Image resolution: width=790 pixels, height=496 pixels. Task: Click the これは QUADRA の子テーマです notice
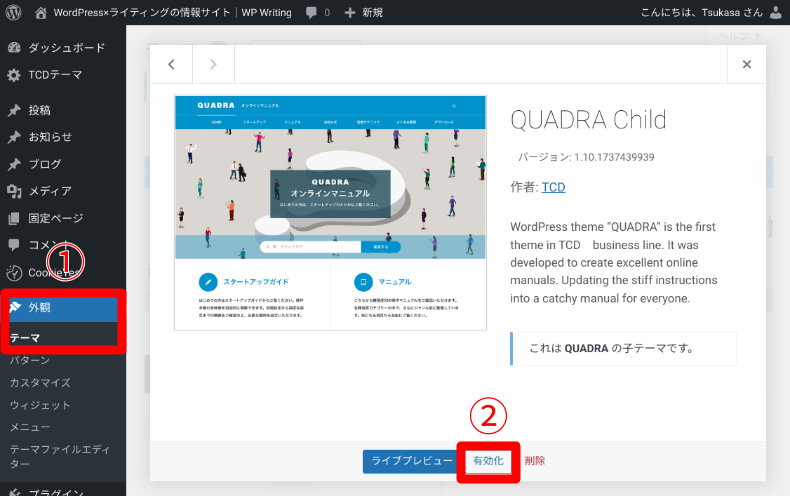point(623,348)
